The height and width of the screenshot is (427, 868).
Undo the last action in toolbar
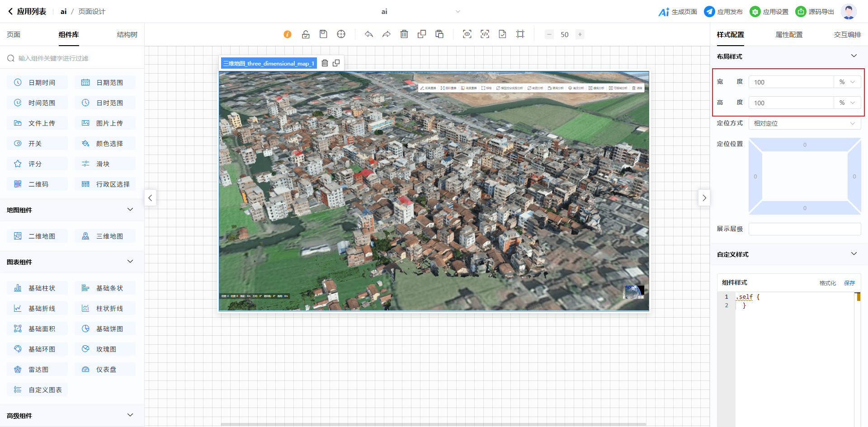(369, 34)
